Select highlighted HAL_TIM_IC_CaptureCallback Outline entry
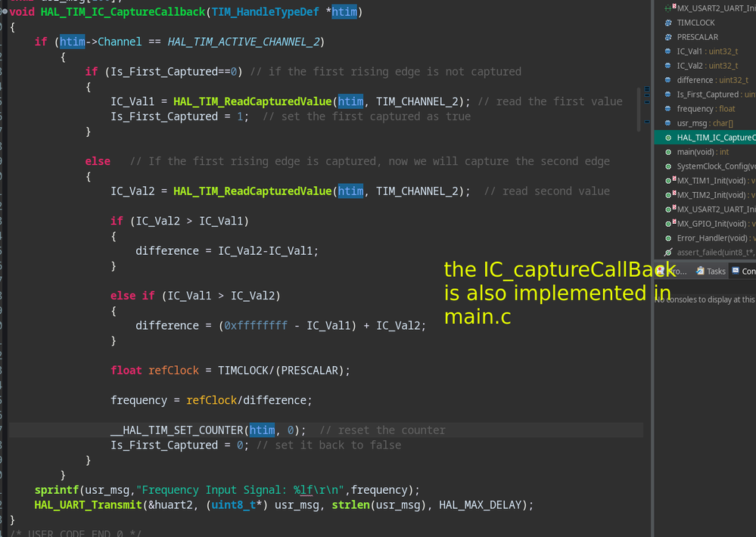The width and height of the screenshot is (756, 537). coord(705,138)
